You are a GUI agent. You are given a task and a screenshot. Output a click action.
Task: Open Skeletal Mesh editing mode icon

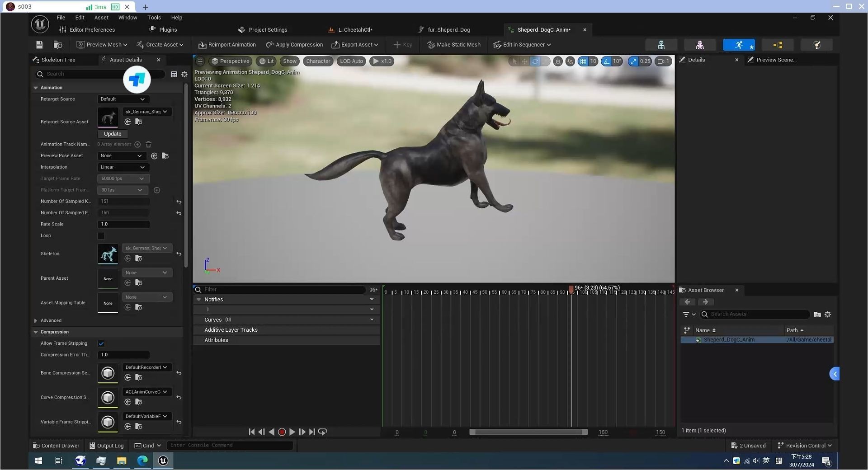coord(700,45)
